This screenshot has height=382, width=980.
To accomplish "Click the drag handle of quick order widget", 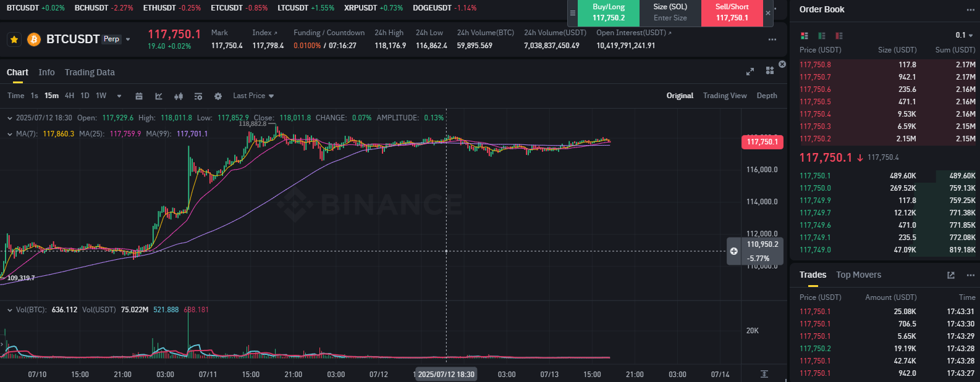I will coord(572,13).
